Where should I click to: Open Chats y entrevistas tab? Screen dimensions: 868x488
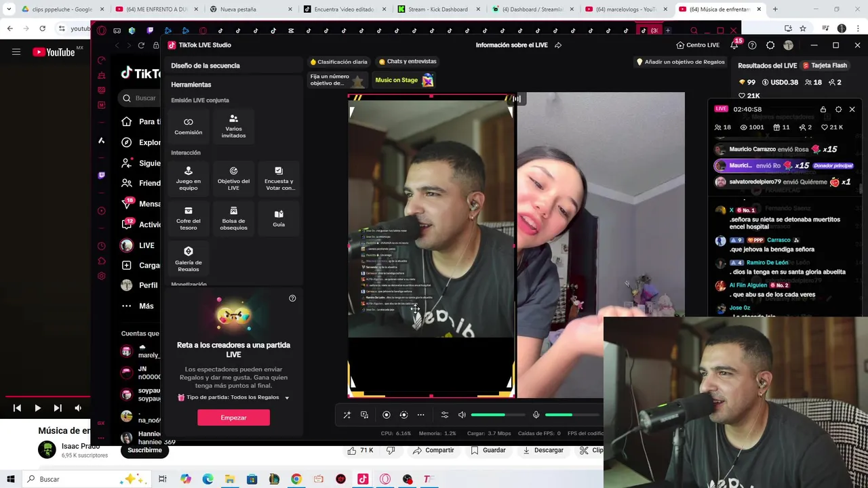coord(408,62)
